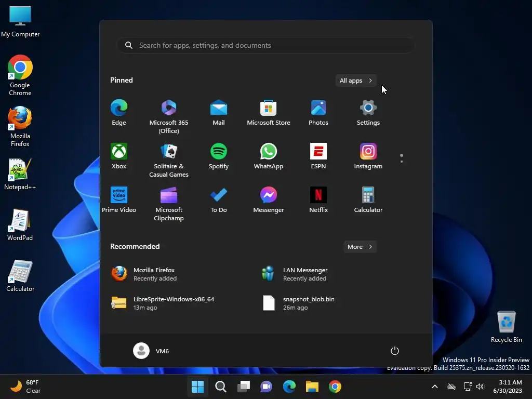Open Instagram from pinned apps

point(368,156)
